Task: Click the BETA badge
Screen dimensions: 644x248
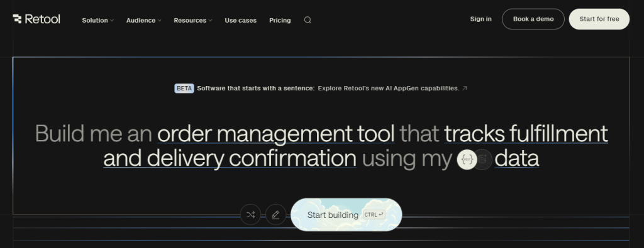Action: [184, 88]
